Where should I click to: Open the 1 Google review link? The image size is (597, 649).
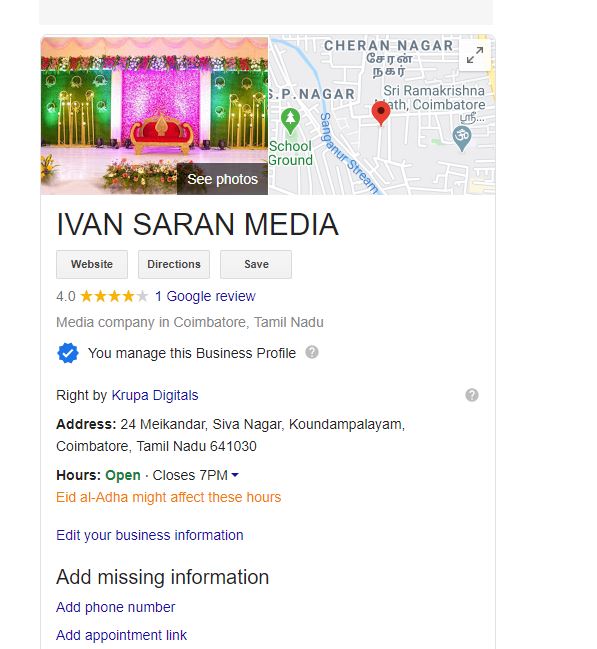(205, 296)
